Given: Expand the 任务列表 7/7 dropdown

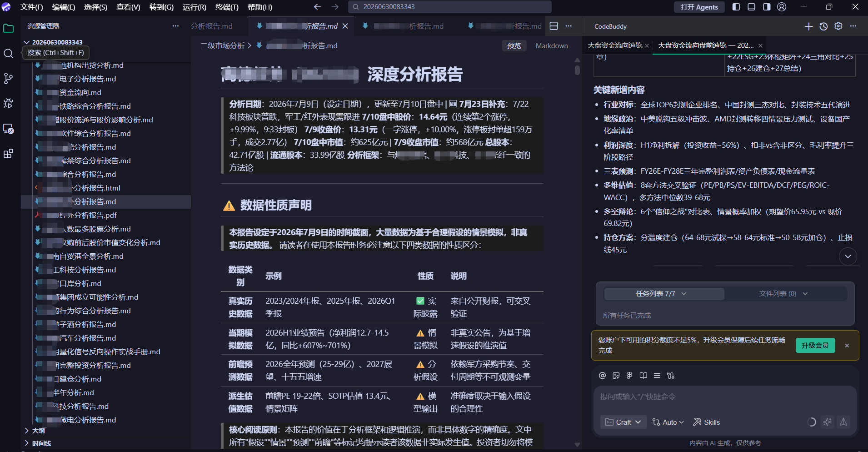Looking at the screenshot, I should click(664, 294).
